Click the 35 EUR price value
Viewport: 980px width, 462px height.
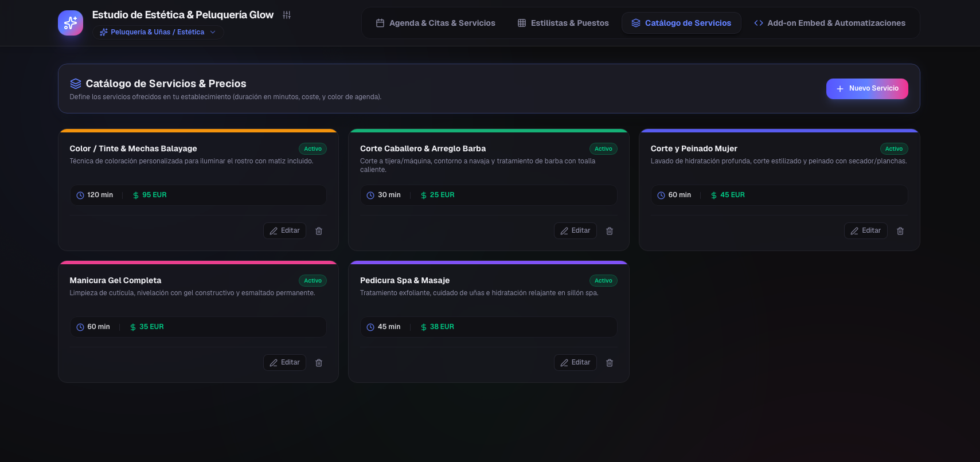[x=151, y=327]
